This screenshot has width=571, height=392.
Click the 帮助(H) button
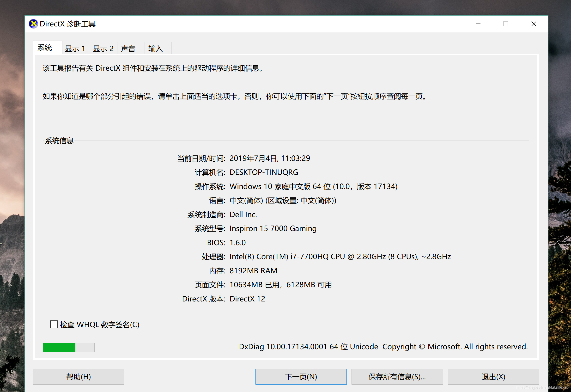(x=78, y=376)
